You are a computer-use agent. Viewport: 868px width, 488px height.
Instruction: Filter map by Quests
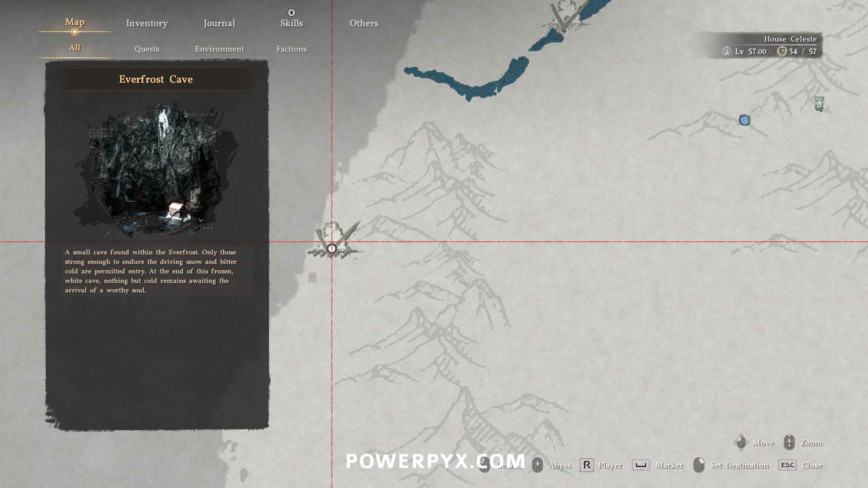[x=147, y=49]
